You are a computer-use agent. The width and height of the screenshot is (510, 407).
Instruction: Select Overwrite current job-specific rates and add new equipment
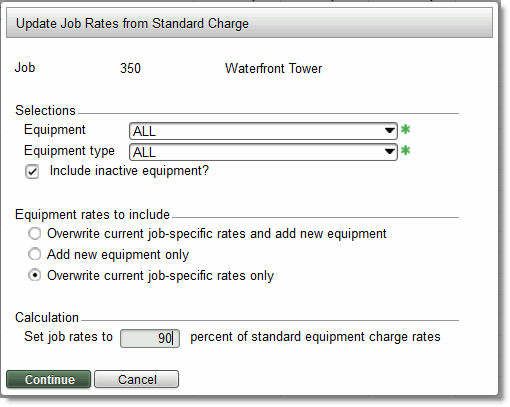click(x=35, y=233)
